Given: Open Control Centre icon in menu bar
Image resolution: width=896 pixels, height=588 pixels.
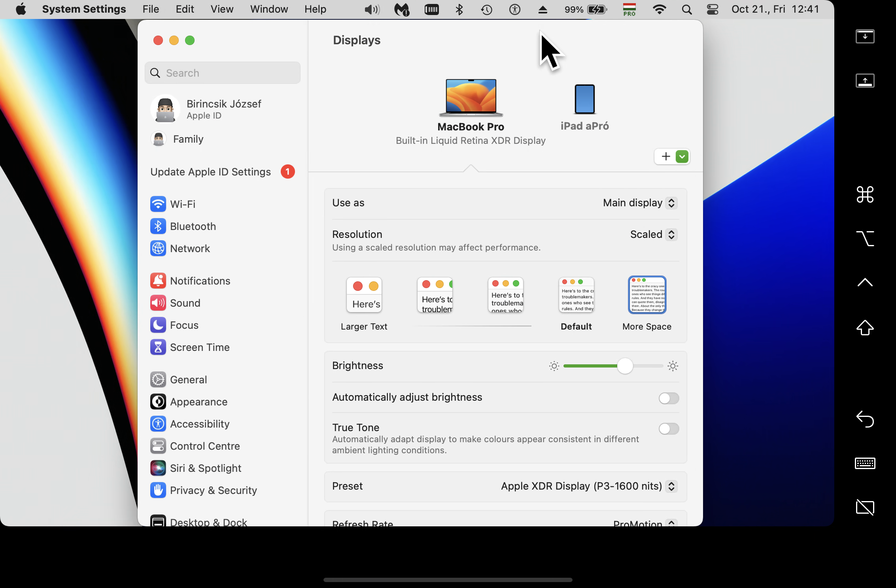Looking at the screenshot, I should click(x=712, y=9).
